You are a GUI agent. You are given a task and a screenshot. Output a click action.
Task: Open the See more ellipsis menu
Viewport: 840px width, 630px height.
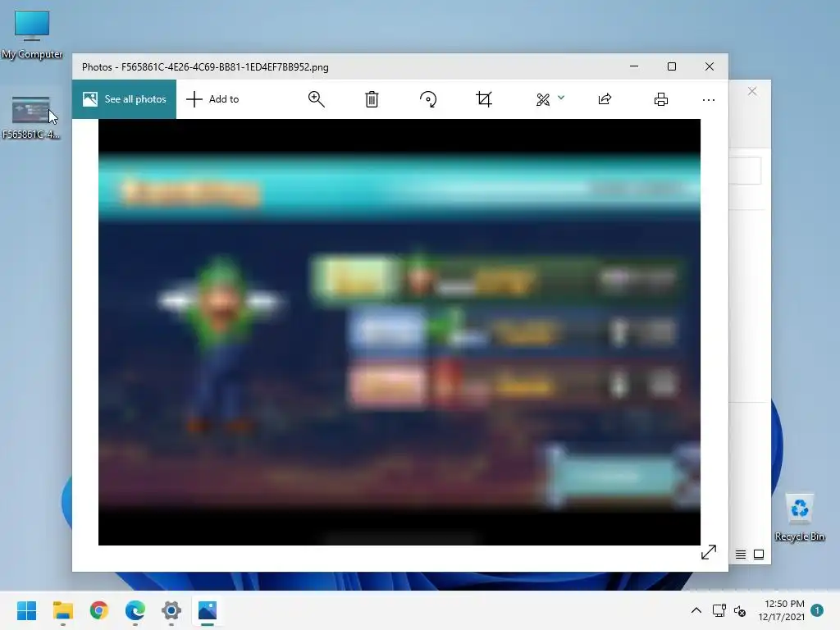tap(708, 99)
